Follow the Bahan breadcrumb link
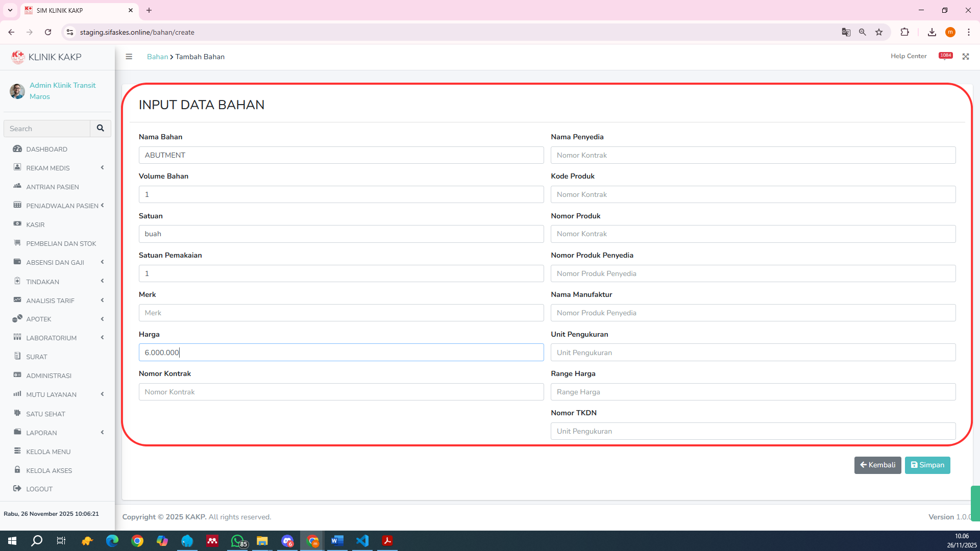 [157, 57]
